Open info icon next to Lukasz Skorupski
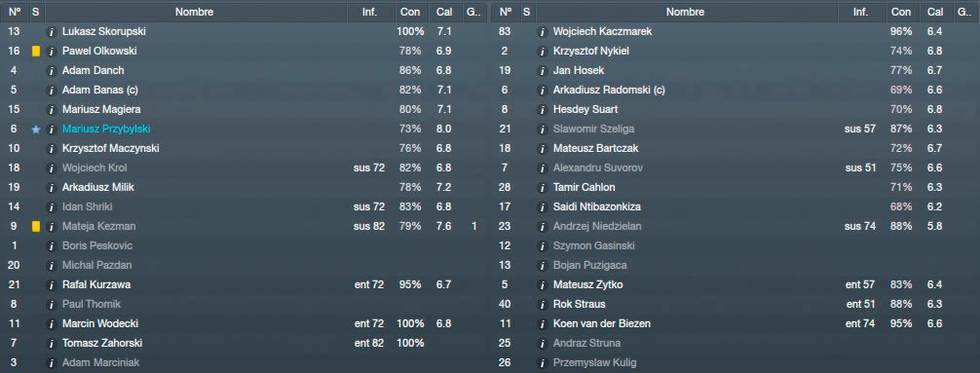The height and width of the screenshot is (373, 980). coord(52,31)
